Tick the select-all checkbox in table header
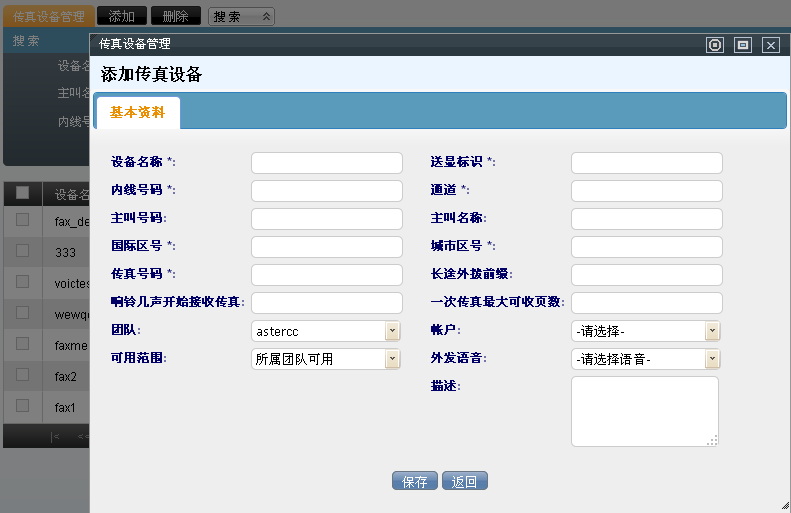The width and height of the screenshot is (791, 513). click(22, 193)
